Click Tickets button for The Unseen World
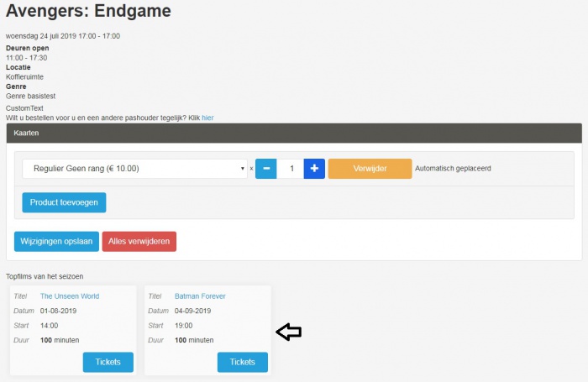588x382 pixels. (x=108, y=362)
